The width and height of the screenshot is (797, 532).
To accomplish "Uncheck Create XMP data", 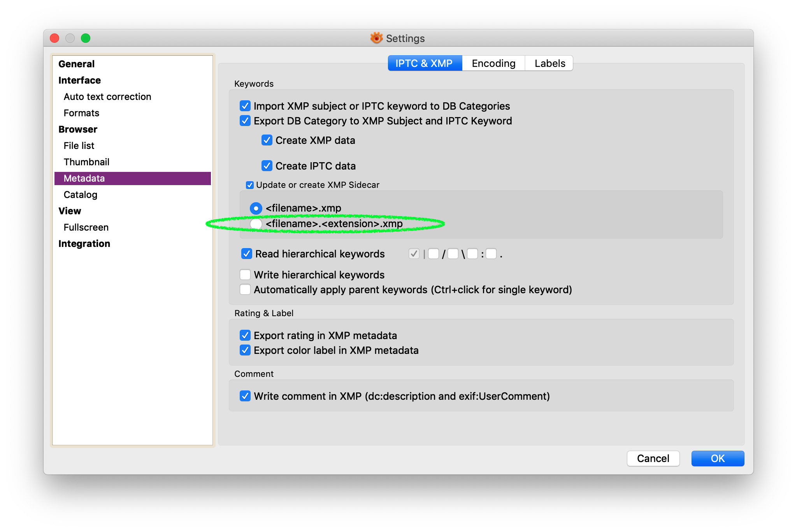I will pos(267,140).
